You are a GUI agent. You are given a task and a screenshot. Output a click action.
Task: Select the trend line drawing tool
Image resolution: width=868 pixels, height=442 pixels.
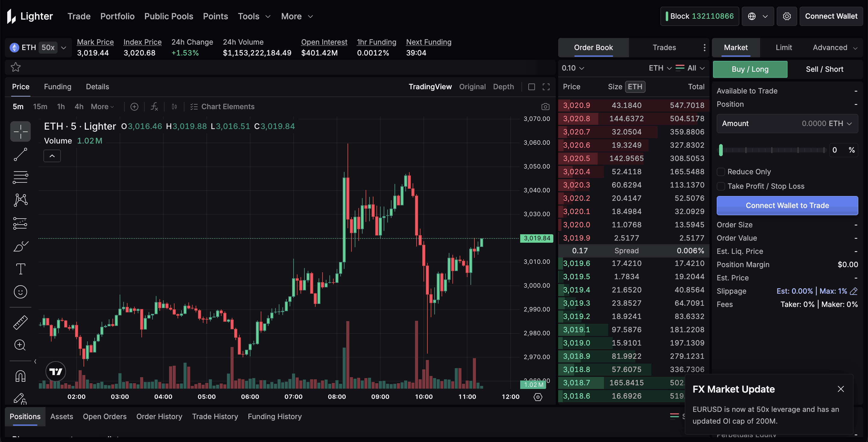[x=20, y=154]
